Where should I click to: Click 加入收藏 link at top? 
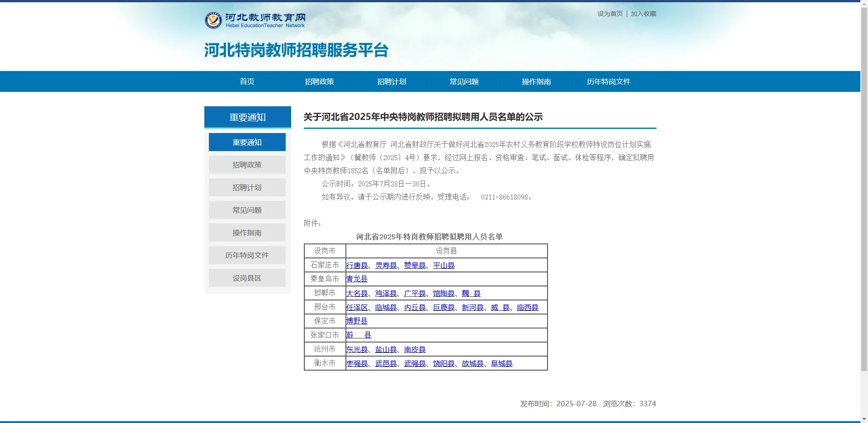pyautogui.click(x=643, y=14)
